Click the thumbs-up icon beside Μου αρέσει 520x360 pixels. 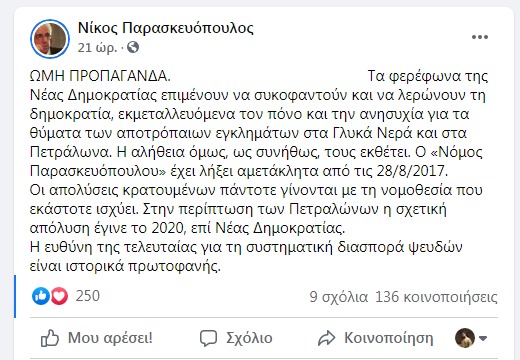pyautogui.click(x=50, y=338)
